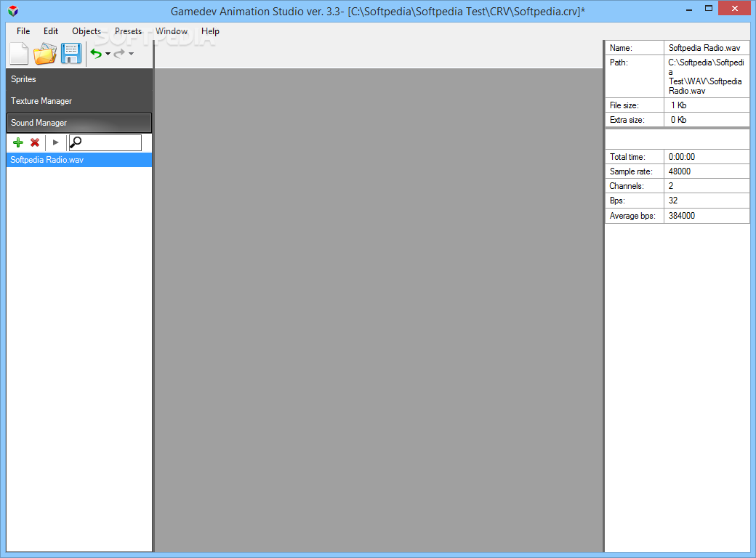Open the Help menu
Viewport: 756px width, 558px height.
pos(210,31)
